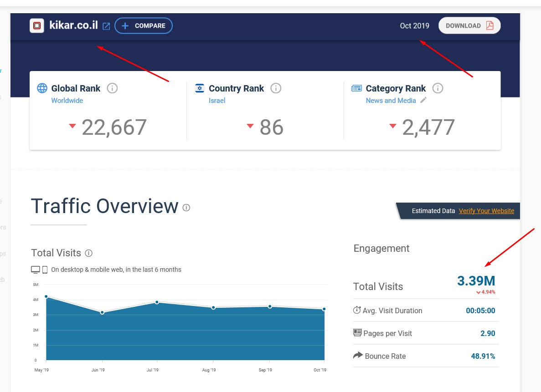Click the 3.39M total visits value
The image size is (541, 392).
tap(476, 281)
